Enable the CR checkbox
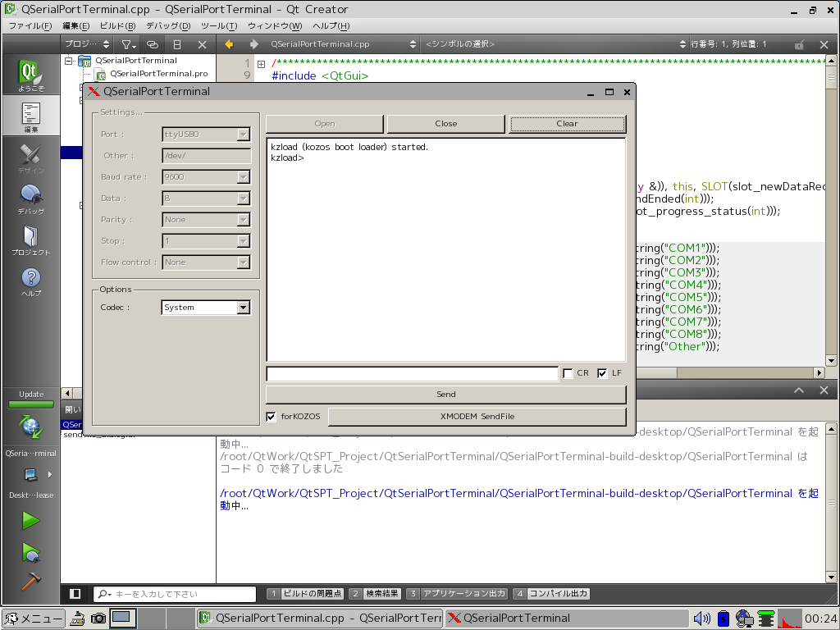Screen dimensions: 840x630 (568, 373)
